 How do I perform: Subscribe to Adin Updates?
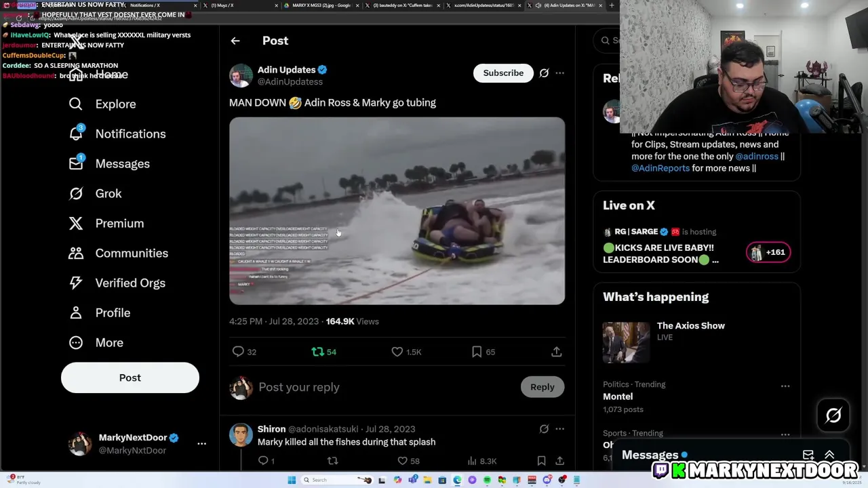click(503, 73)
